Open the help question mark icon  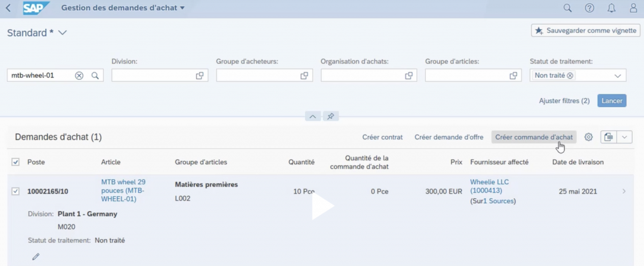[x=589, y=8]
